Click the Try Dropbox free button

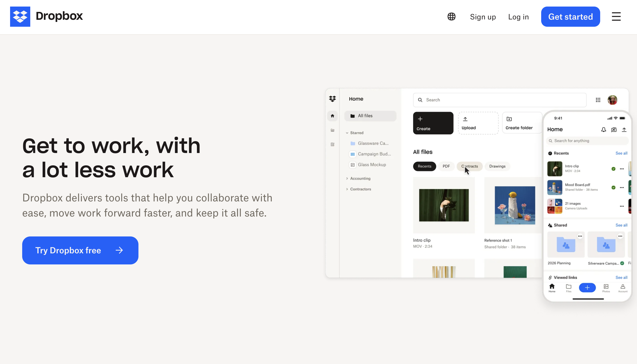click(80, 250)
